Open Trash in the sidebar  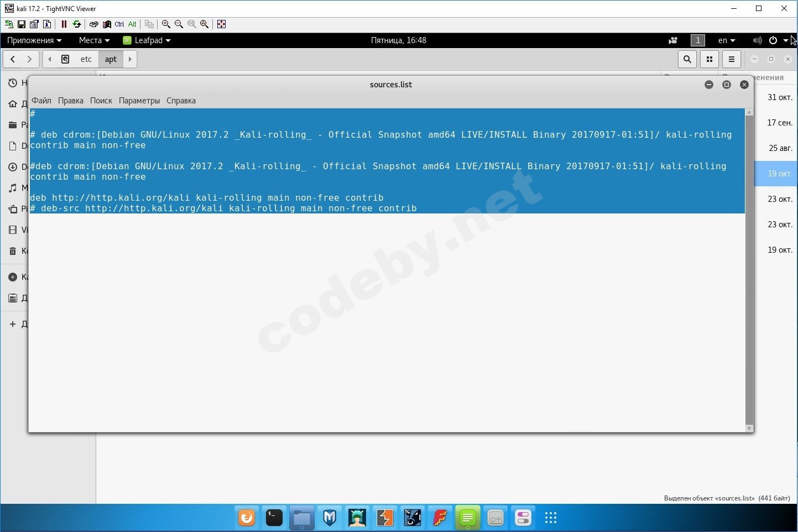15,251
